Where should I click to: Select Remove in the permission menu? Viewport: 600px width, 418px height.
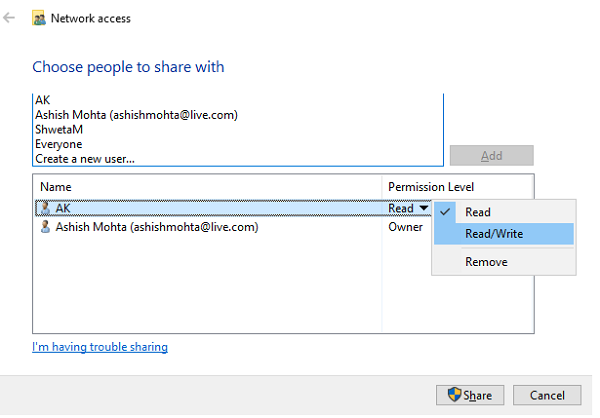[486, 262]
